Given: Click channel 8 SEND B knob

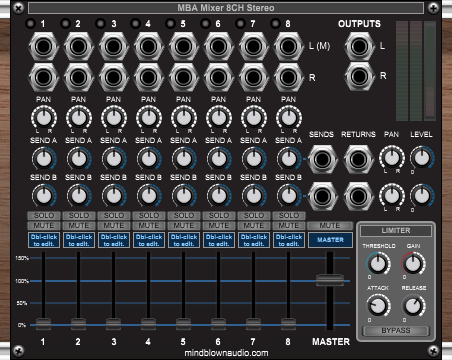Looking at the screenshot, I should pos(289,196).
